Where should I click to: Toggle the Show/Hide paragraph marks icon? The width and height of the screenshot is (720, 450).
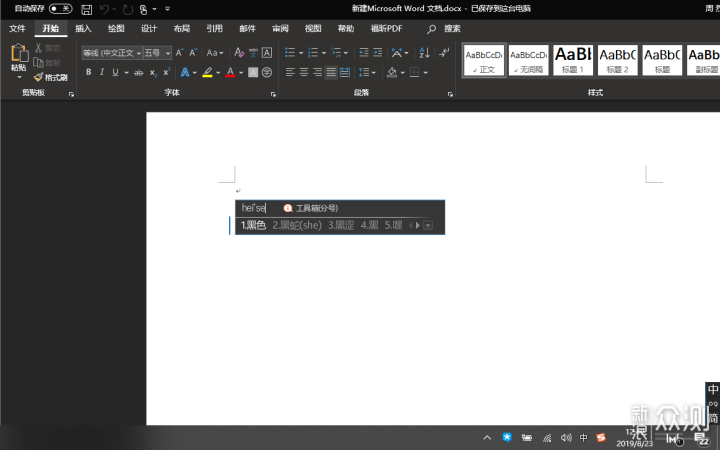(x=444, y=52)
